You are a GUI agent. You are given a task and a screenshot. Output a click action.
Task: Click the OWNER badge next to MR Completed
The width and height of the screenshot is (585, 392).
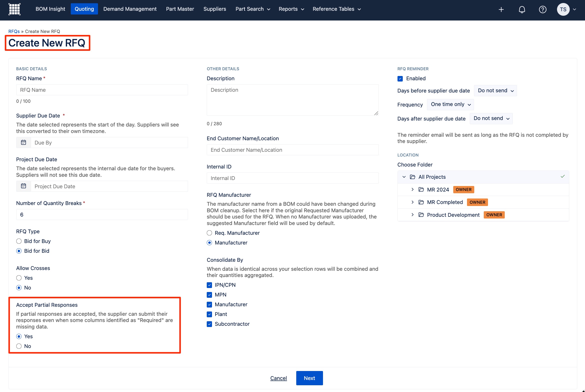pos(477,202)
